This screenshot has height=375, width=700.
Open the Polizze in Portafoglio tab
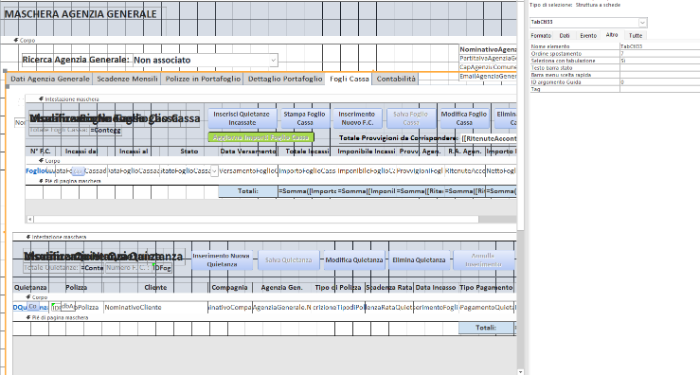click(203, 79)
